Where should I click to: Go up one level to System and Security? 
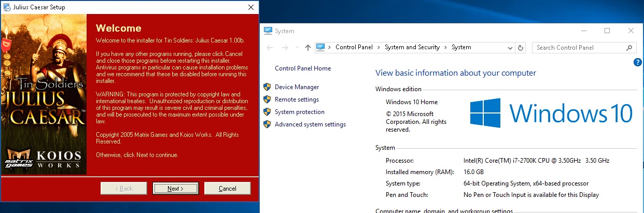click(x=308, y=47)
